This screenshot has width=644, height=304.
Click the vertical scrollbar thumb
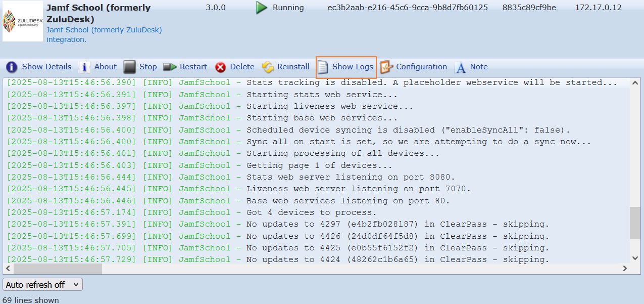tap(635, 223)
